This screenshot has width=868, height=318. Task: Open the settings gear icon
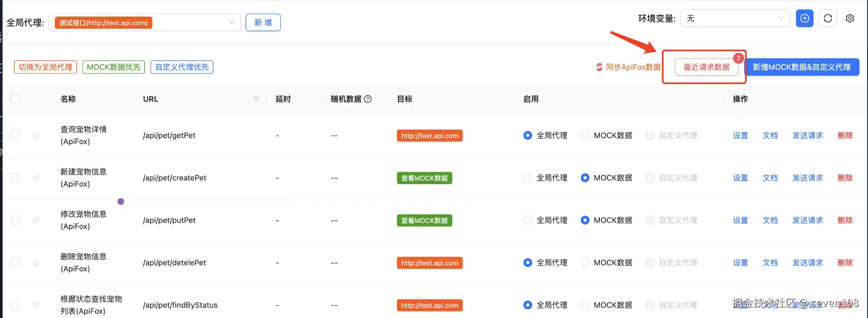click(850, 19)
